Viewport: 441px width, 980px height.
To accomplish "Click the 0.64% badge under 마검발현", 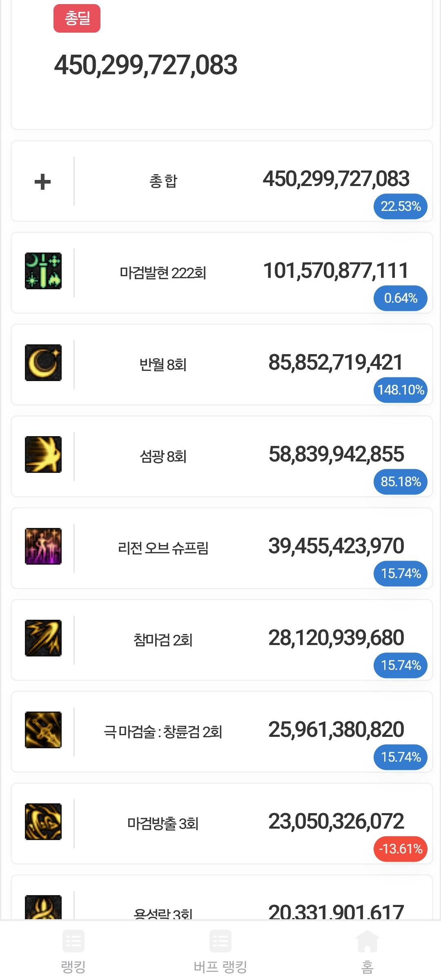I will click(x=400, y=298).
